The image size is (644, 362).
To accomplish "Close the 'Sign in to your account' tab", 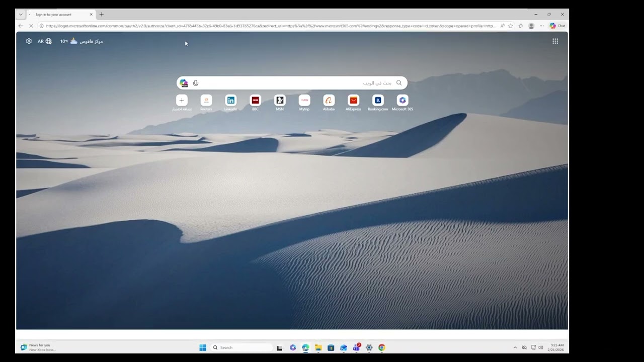I will tap(91, 15).
